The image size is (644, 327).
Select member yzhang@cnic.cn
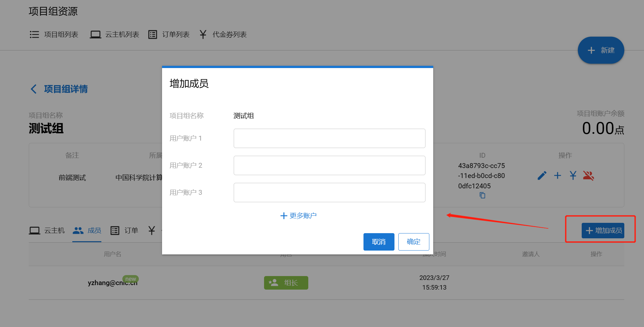[113, 283]
